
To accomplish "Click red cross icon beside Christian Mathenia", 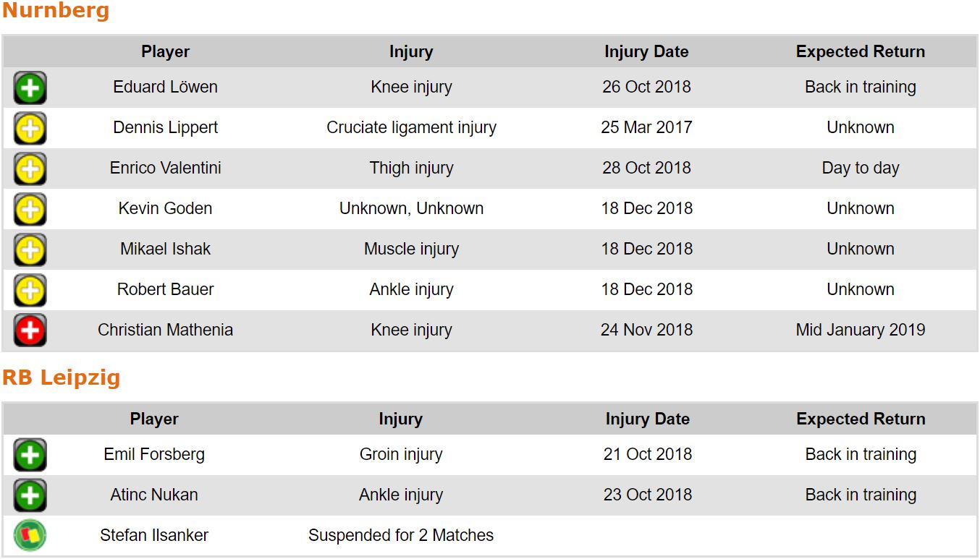I will tap(30, 331).
